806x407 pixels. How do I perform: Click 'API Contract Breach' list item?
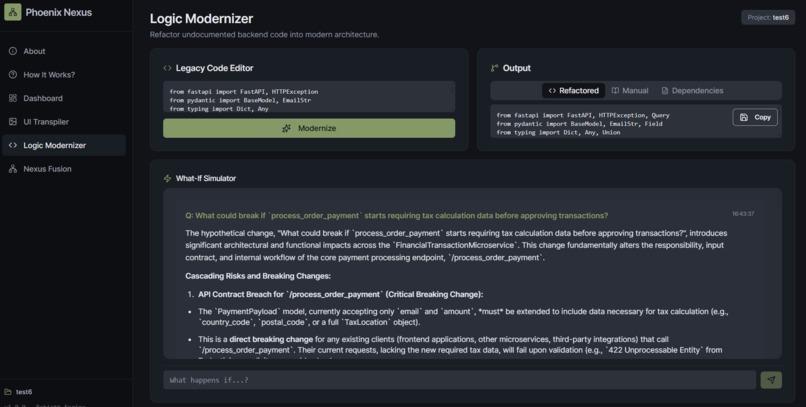point(340,294)
